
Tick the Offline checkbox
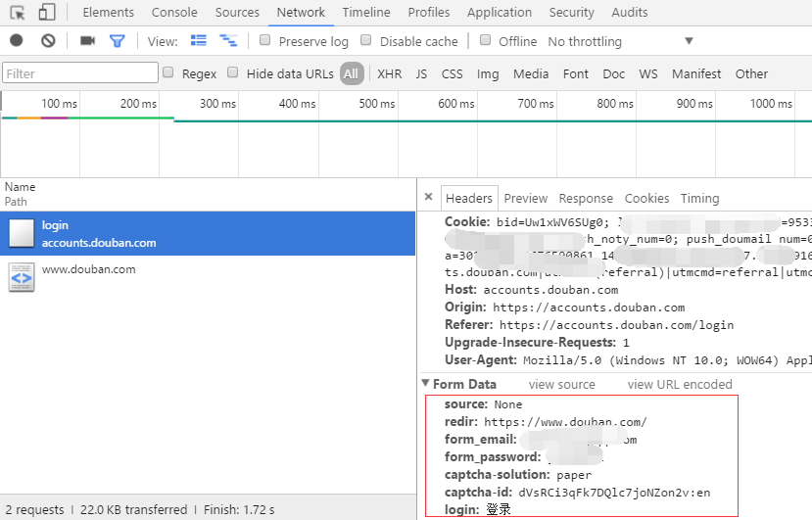pos(485,41)
